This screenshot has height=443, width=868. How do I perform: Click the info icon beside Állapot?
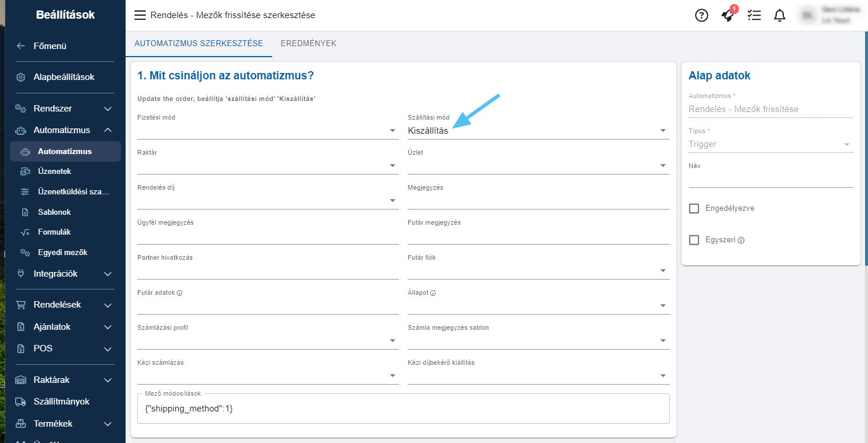433,293
